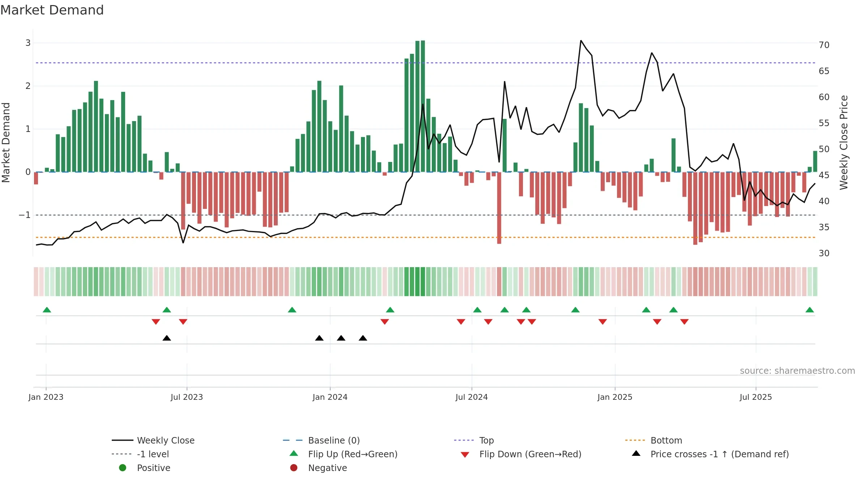
Task: Click the 0 tick on demand axis
Action: 28,172
